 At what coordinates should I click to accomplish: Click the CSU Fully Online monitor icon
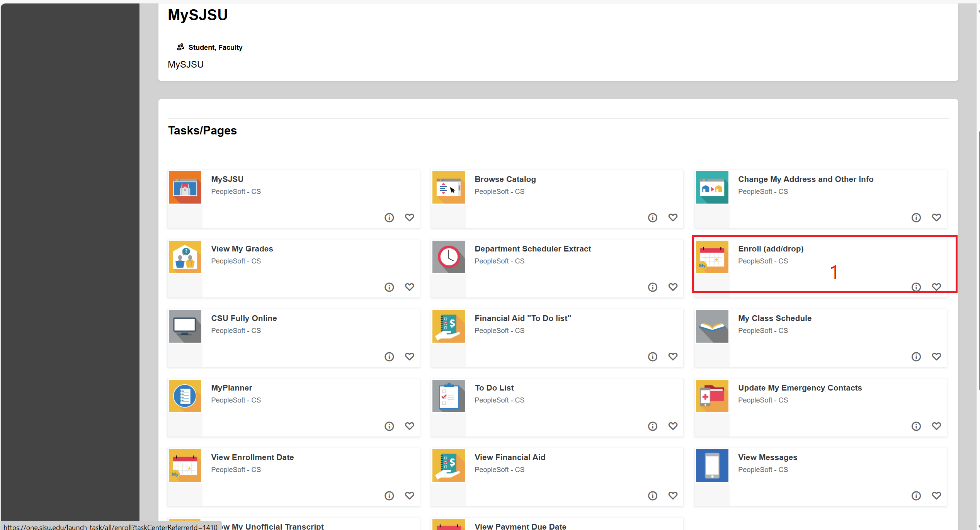coord(185,326)
